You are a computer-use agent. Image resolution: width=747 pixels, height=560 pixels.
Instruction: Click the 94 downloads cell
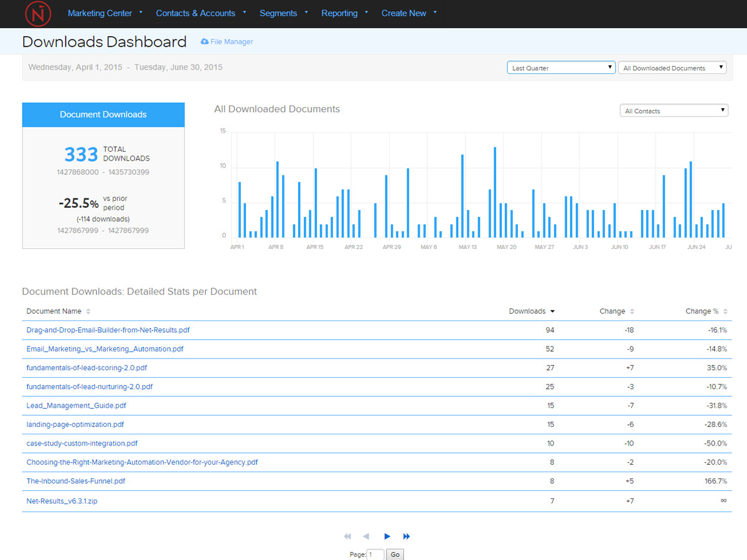[x=550, y=330]
